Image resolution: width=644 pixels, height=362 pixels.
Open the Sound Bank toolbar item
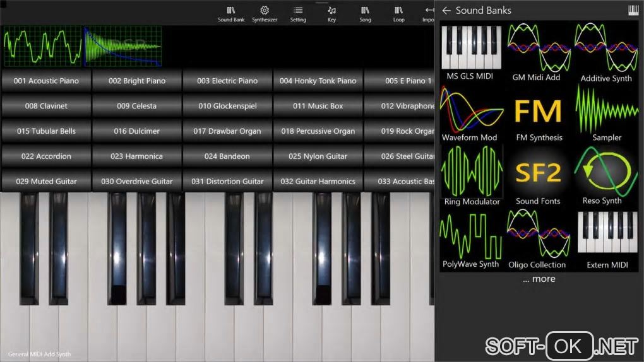231,14
